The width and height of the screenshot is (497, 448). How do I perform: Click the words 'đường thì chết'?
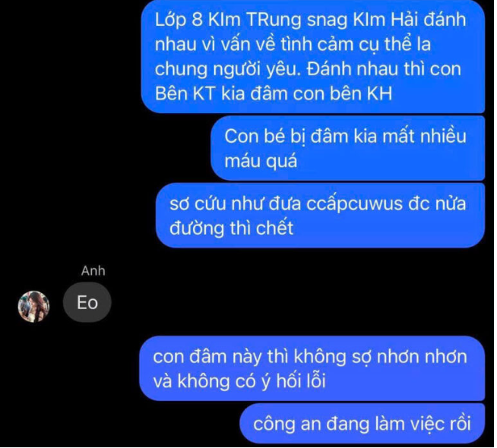point(232,228)
